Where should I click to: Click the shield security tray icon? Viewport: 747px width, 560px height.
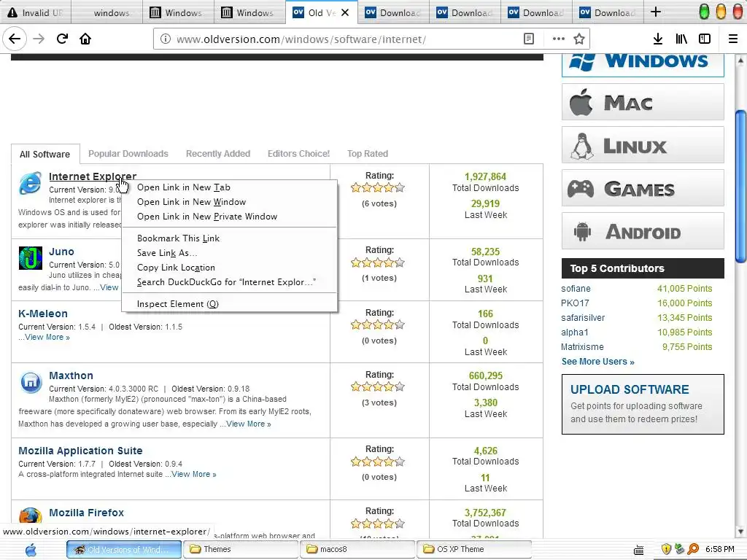[x=667, y=549]
